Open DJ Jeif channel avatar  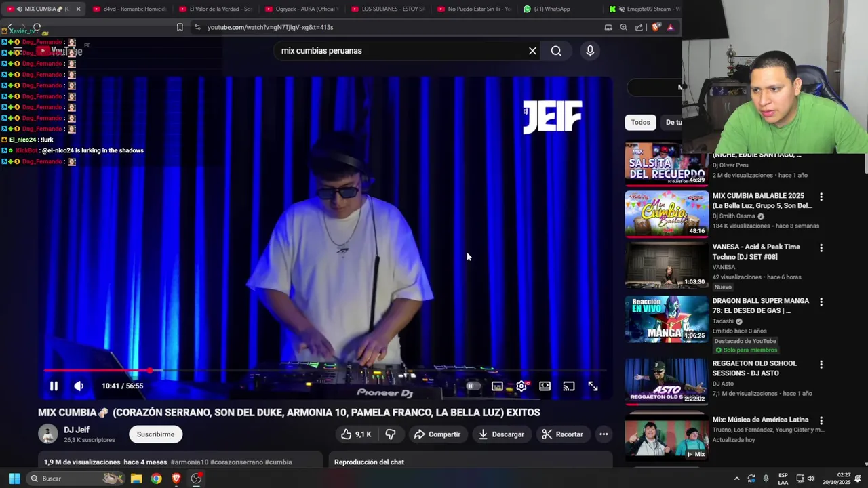pyautogui.click(x=48, y=434)
